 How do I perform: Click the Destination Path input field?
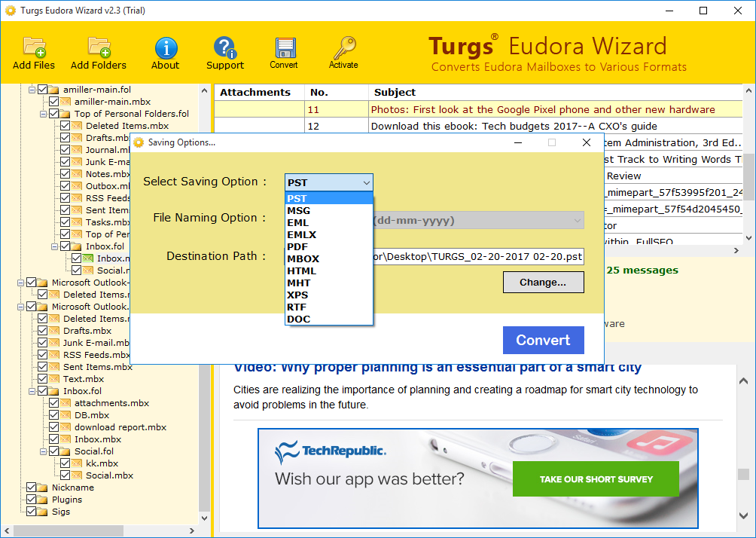(x=478, y=256)
